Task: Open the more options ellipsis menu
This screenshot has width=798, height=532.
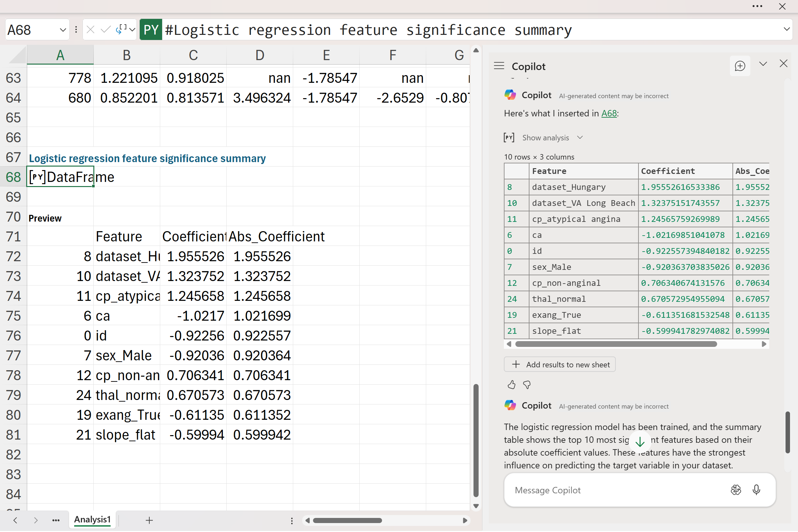Action: click(757, 6)
